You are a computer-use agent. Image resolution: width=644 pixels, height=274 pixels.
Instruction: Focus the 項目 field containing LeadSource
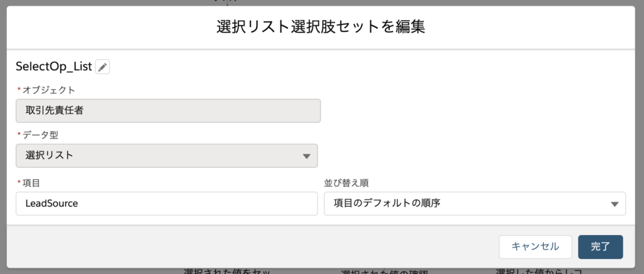tap(167, 203)
